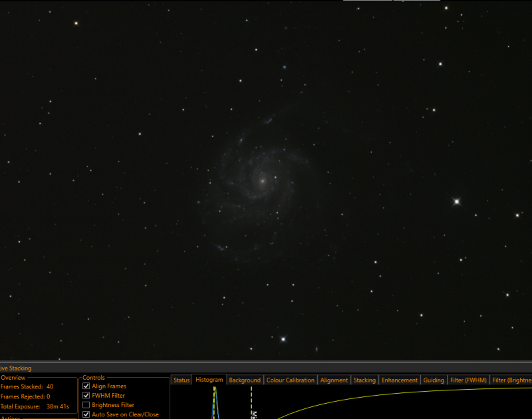Image resolution: width=532 pixels, height=419 pixels.
Task: Uncheck the Align Frames checkbox
Action: click(x=86, y=386)
